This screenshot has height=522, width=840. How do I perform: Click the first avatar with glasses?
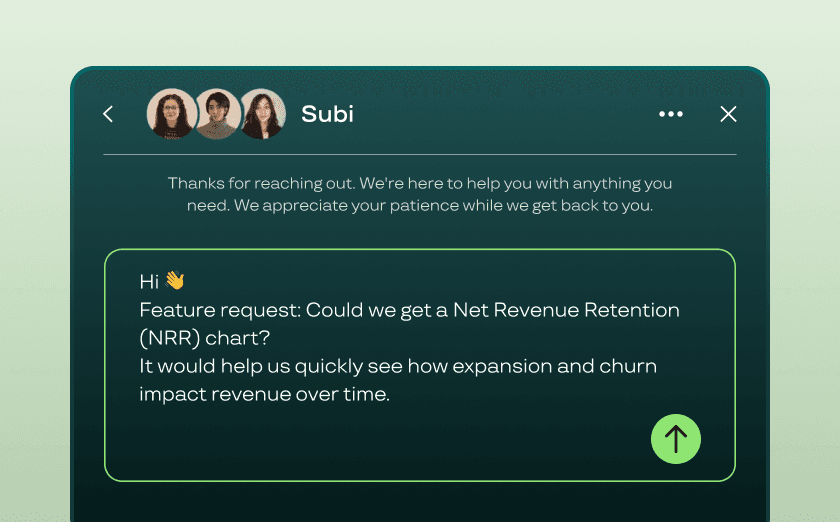pos(171,114)
